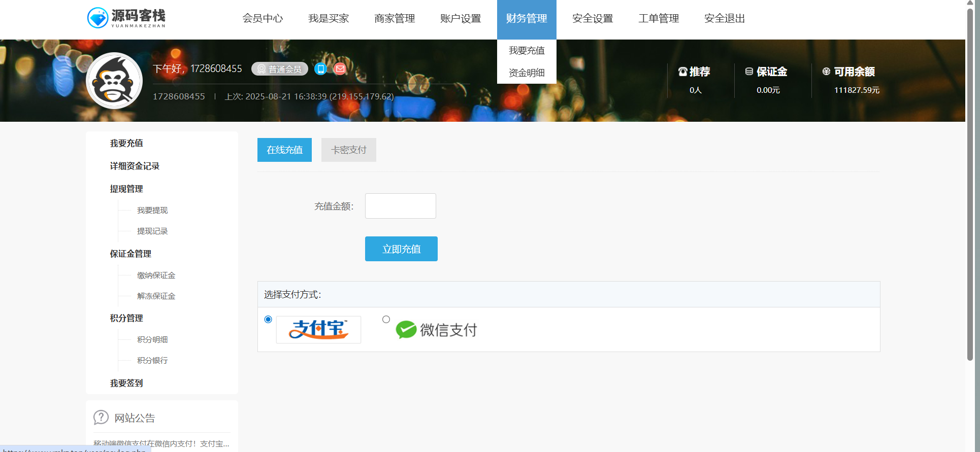The image size is (980, 452).
Task: Open the 财务管理 menu
Action: [x=527, y=19]
